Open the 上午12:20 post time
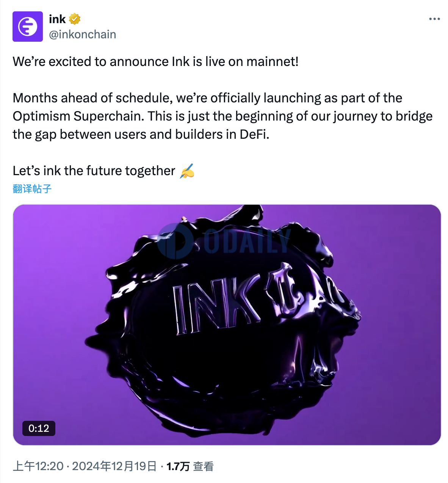The image size is (448, 483). click(38, 466)
